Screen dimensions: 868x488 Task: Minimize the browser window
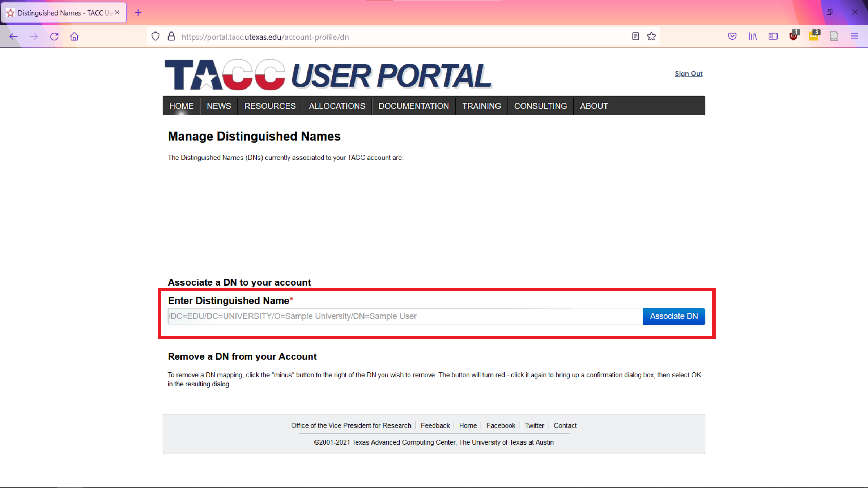804,12
